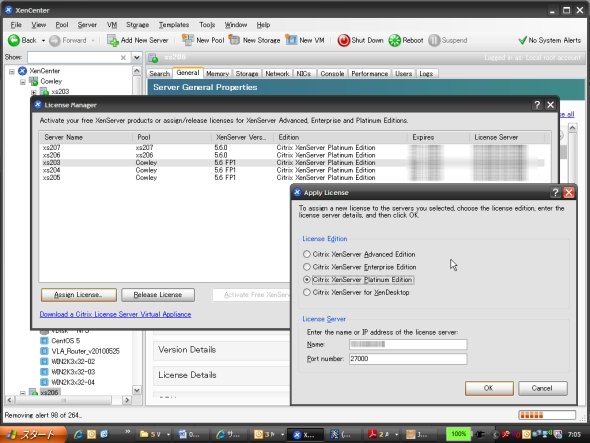590x443 pixels.
Task: Click the green Reboot icon
Action: point(394,40)
